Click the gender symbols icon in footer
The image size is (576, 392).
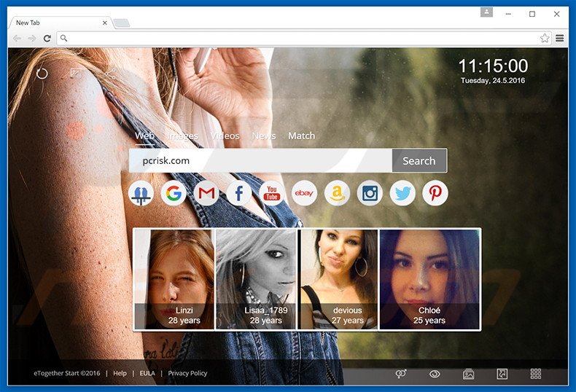[401, 374]
